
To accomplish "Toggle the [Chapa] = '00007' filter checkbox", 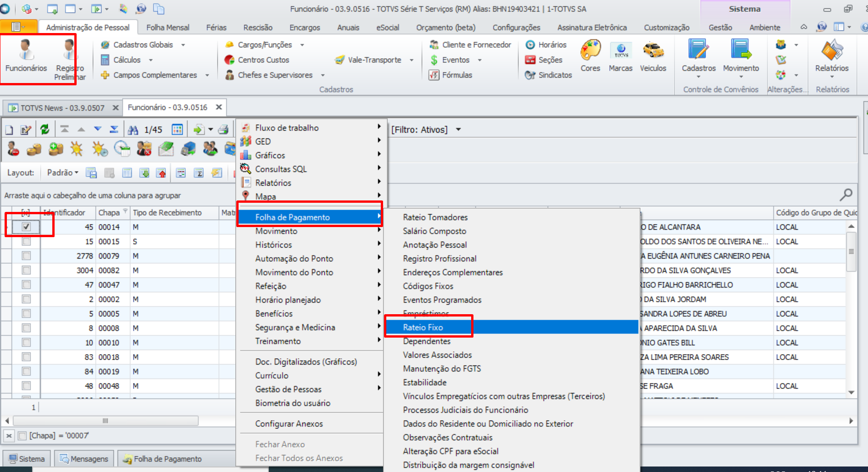I will point(22,435).
